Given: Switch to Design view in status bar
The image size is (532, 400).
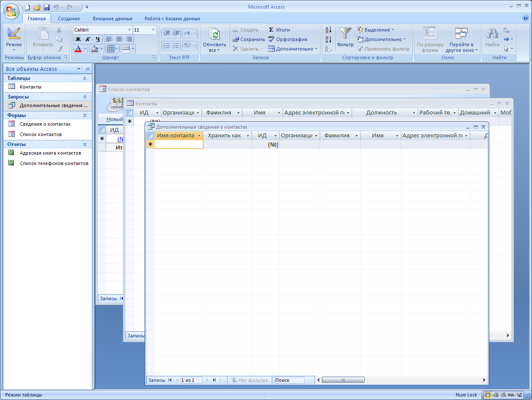Looking at the screenshot, I should pos(519,395).
